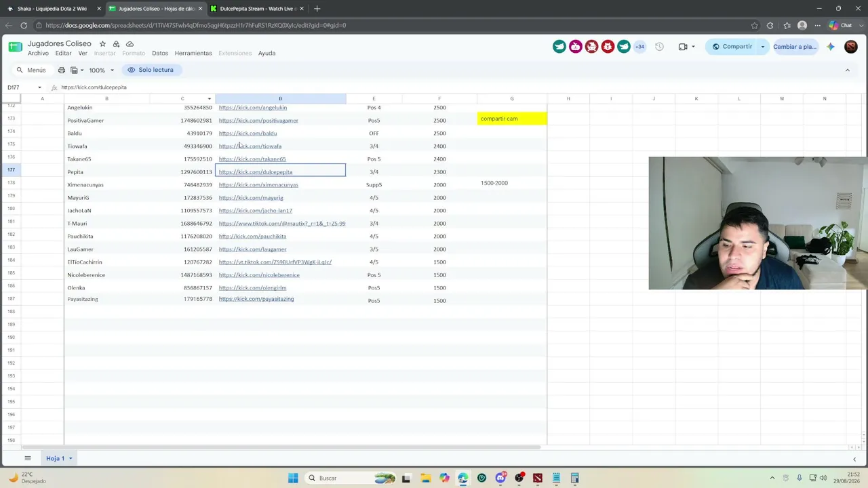This screenshot has width=868, height=488.
Task: Open Discord from the taskbar
Action: (x=500, y=478)
